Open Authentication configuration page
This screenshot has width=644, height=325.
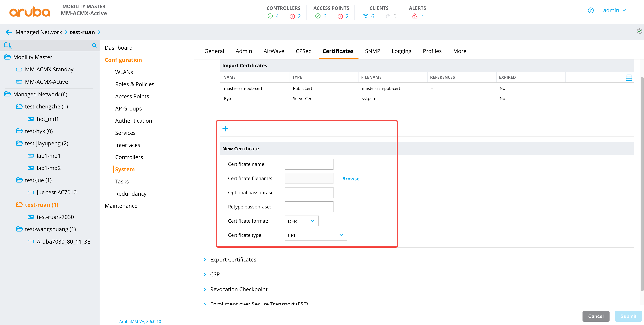(x=133, y=121)
